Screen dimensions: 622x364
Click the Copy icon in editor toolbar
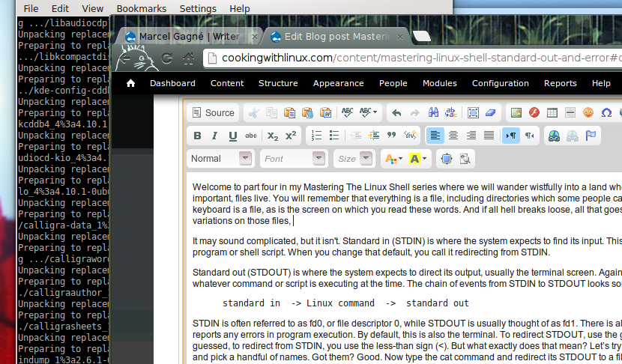[x=271, y=113]
